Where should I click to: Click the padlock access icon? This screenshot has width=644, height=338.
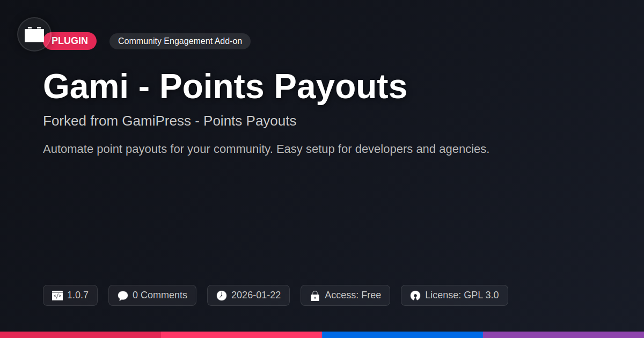click(x=315, y=296)
